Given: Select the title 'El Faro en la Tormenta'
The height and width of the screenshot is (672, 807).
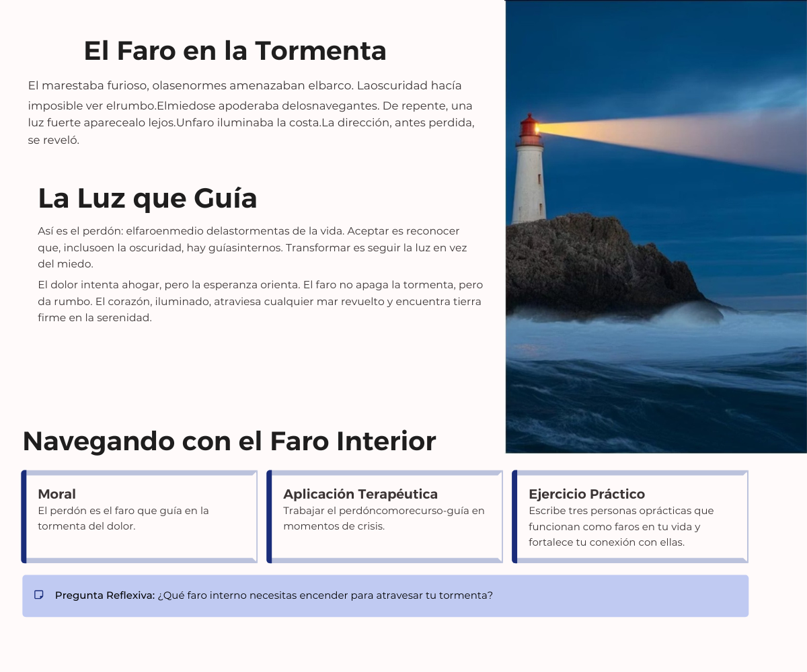Looking at the screenshot, I should [235, 51].
